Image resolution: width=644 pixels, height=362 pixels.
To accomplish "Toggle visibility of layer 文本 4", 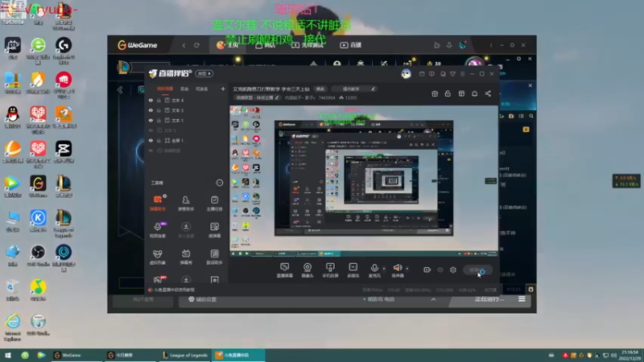I will (151, 100).
